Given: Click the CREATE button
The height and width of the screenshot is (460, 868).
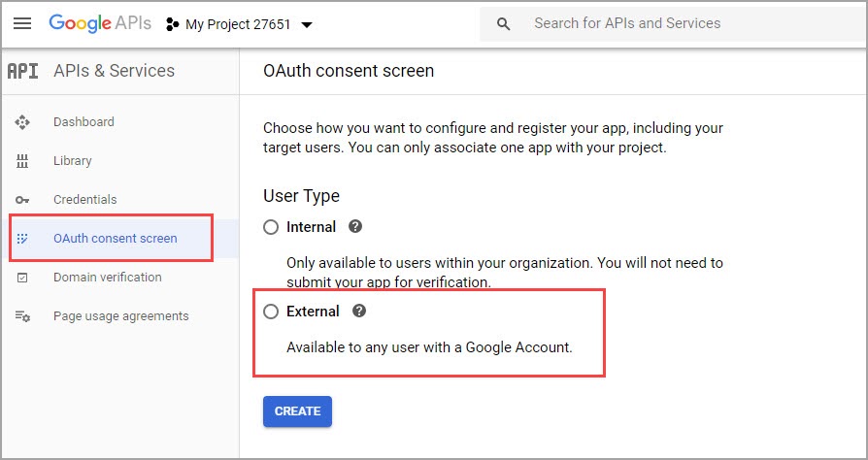Looking at the screenshot, I should click(x=297, y=411).
